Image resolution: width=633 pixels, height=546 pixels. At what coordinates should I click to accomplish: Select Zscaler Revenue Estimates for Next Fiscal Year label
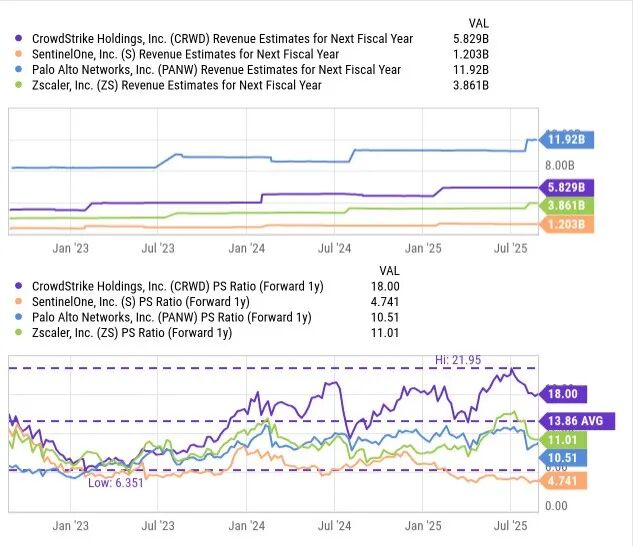[x=177, y=85]
